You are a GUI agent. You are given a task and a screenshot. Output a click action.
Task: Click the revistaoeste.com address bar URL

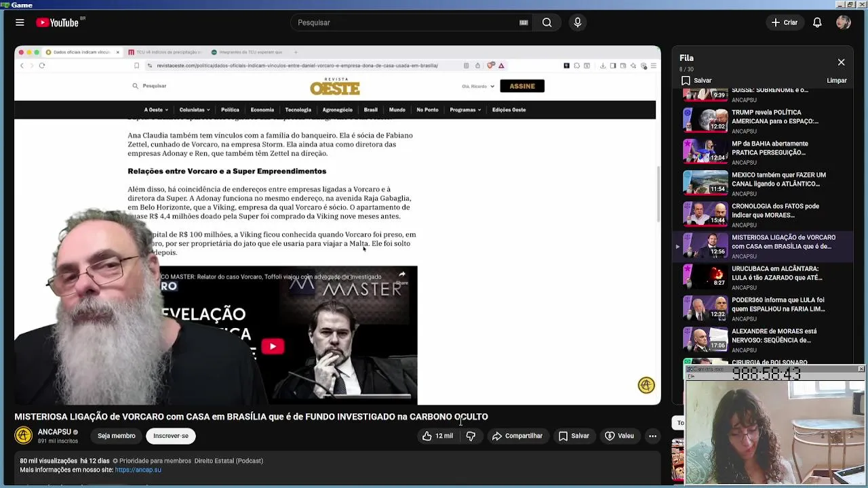click(297, 66)
